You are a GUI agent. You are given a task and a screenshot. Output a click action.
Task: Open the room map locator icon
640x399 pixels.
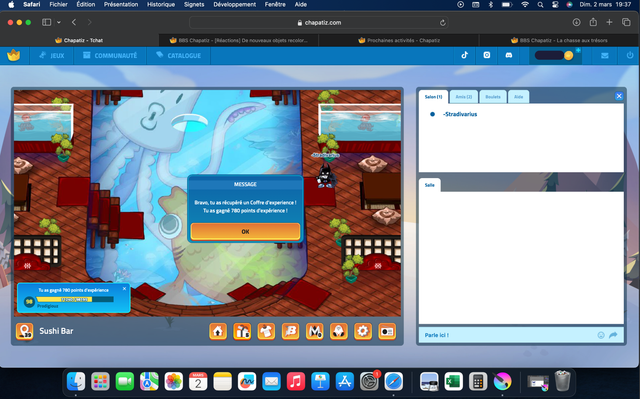(24, 331)
